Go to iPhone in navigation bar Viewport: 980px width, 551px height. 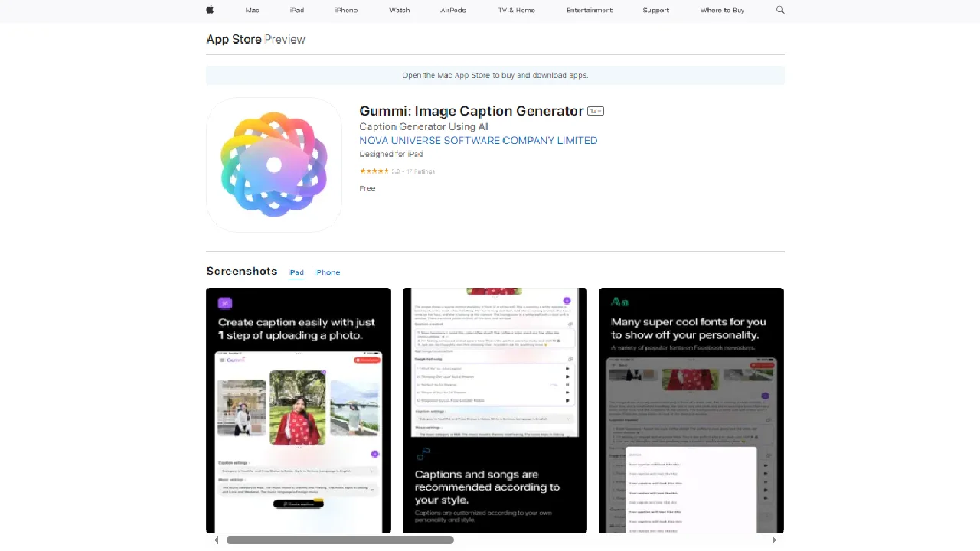(x=346, y=10)
